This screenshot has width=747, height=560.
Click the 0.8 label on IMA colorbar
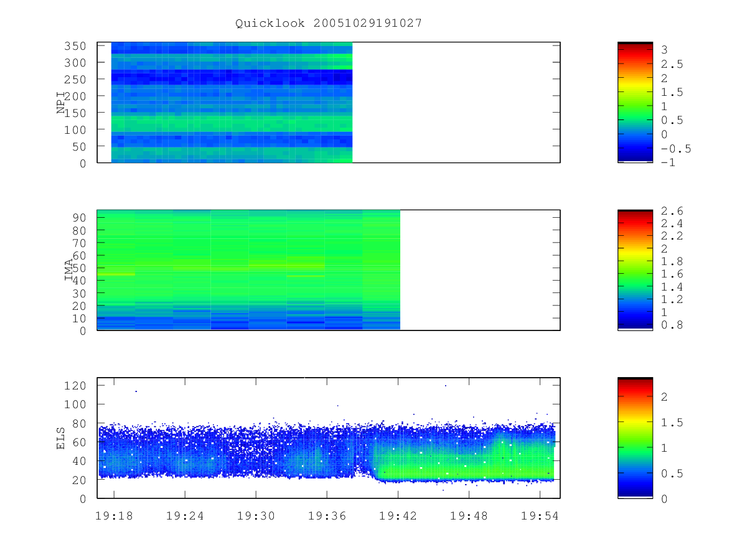(672, 325)
